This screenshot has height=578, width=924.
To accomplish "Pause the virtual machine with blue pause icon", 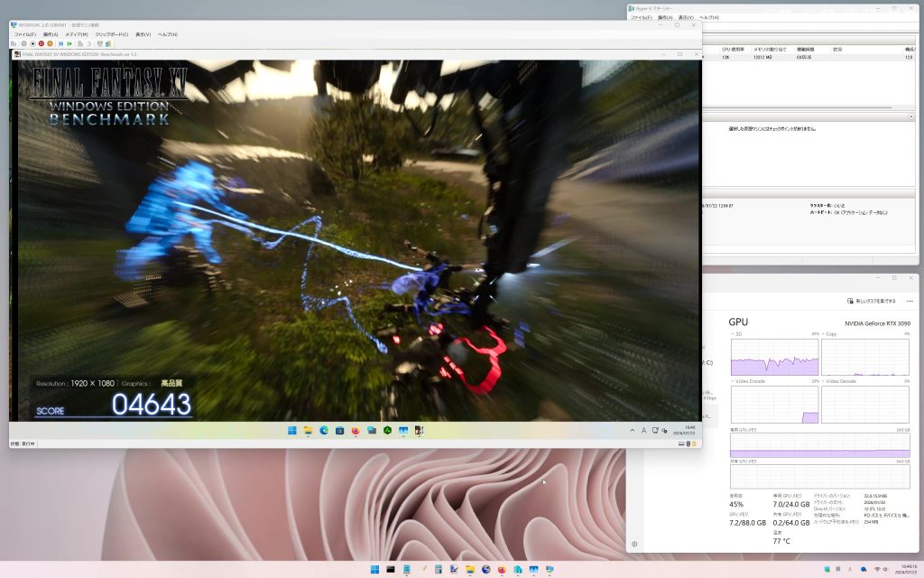I will tap(60, 43).
